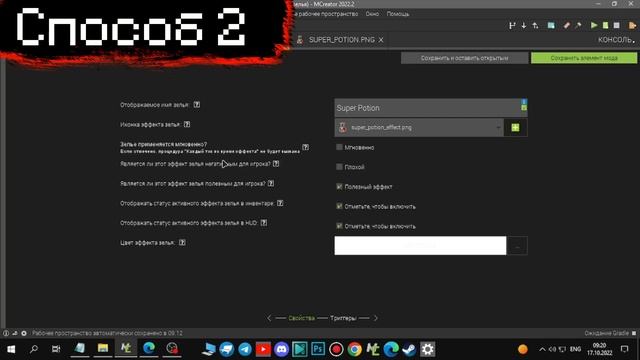Click the next page right arrow
640x360 pixels.
tap(376, 318)
